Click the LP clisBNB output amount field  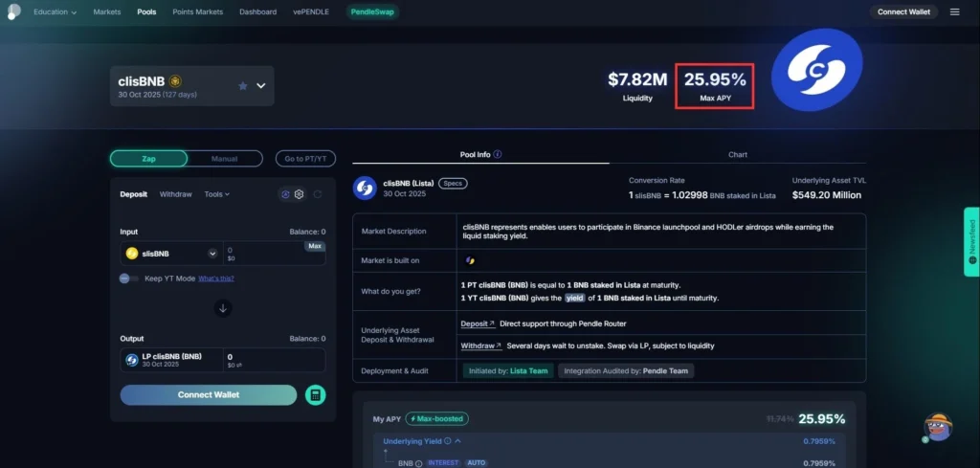275,360
